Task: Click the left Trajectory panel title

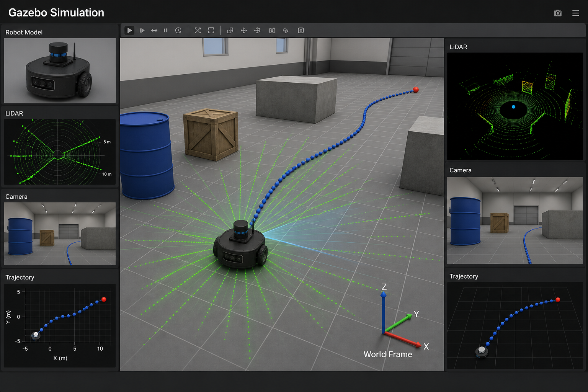Action: (x=20, y=277)
